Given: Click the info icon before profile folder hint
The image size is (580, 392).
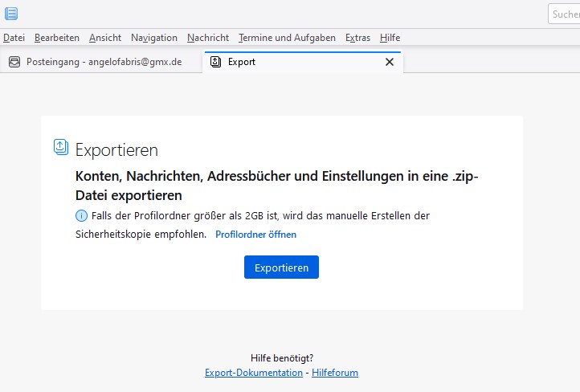Looking at the screenshot, I should click(x=81, y=216).
